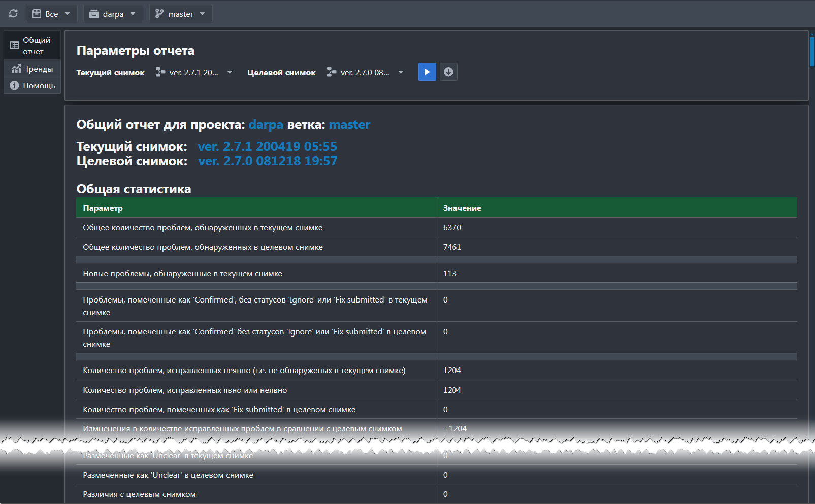Click row 'Размеченные как Unclear в целевом снимке'
The height and width of the screenshot is (504, 815).
coord(437,475)
